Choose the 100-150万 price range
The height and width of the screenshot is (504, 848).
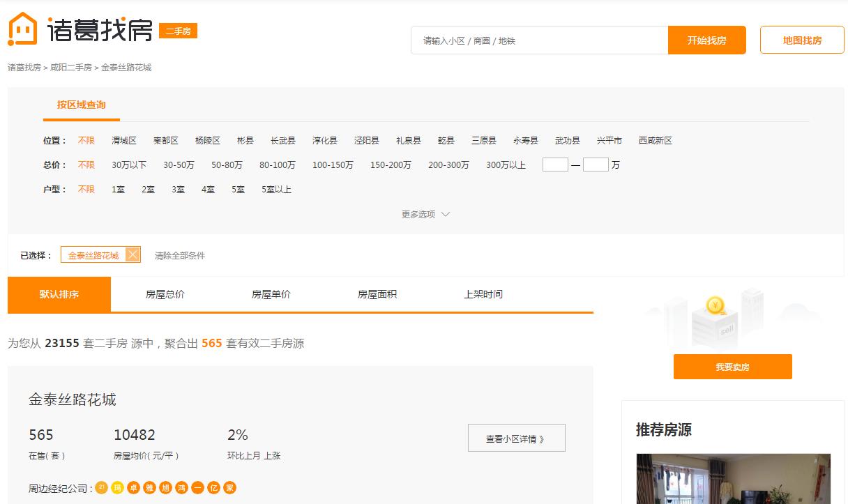tap(333, 165)
